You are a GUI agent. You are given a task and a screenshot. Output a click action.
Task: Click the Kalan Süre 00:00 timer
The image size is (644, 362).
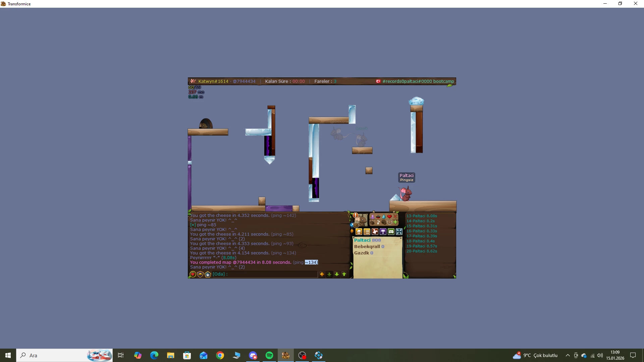[x=285, y=81]
